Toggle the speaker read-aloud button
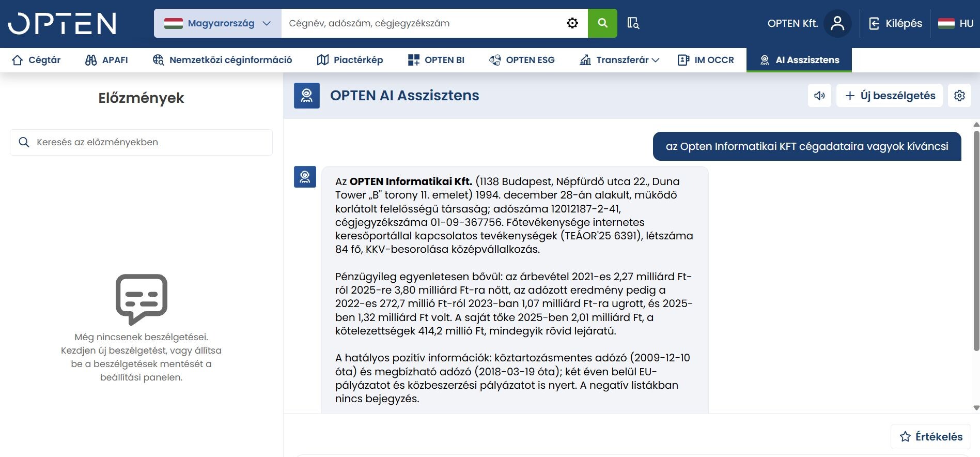Screen dimensions: 980x457 pyautogui.click(x=819, y=96)
